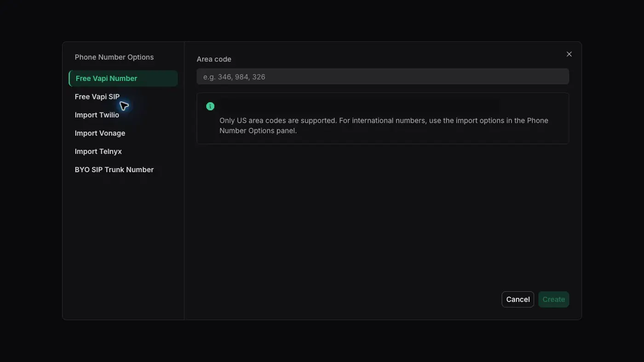Focus the Area code input field
The image size is (644, 362).
(383, 77)
